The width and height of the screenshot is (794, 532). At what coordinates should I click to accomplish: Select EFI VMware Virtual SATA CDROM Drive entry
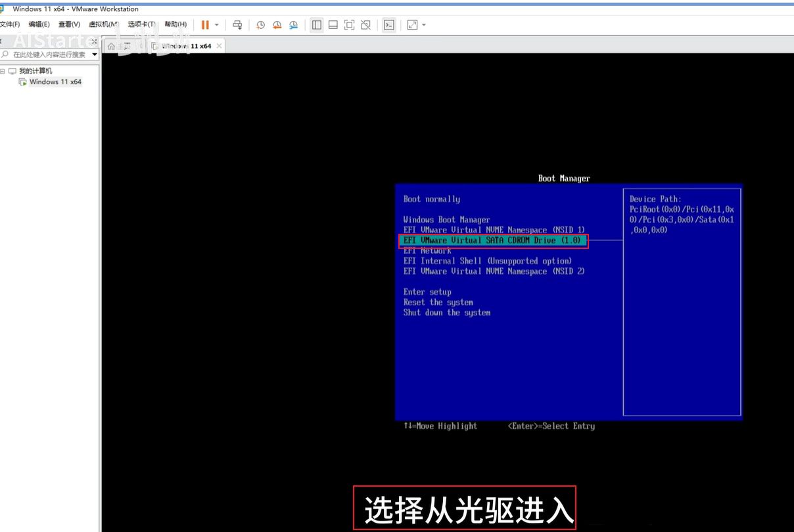492,240
